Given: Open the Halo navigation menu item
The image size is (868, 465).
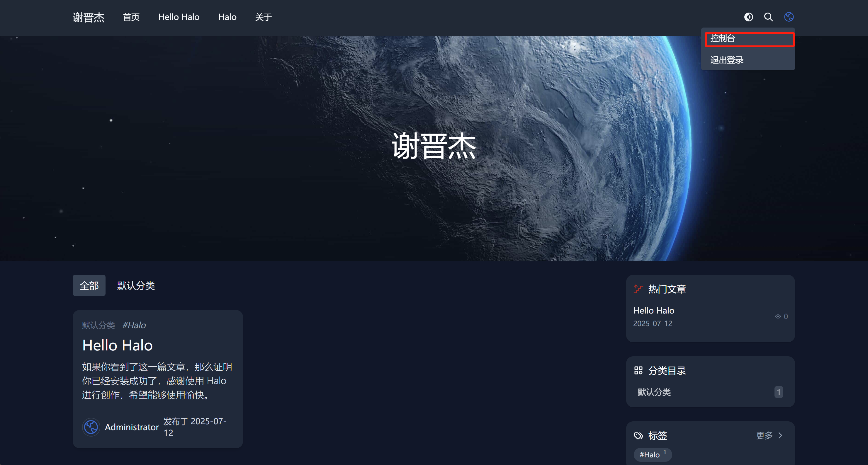Looking at the screenshot, I should (x=227, y=17).
